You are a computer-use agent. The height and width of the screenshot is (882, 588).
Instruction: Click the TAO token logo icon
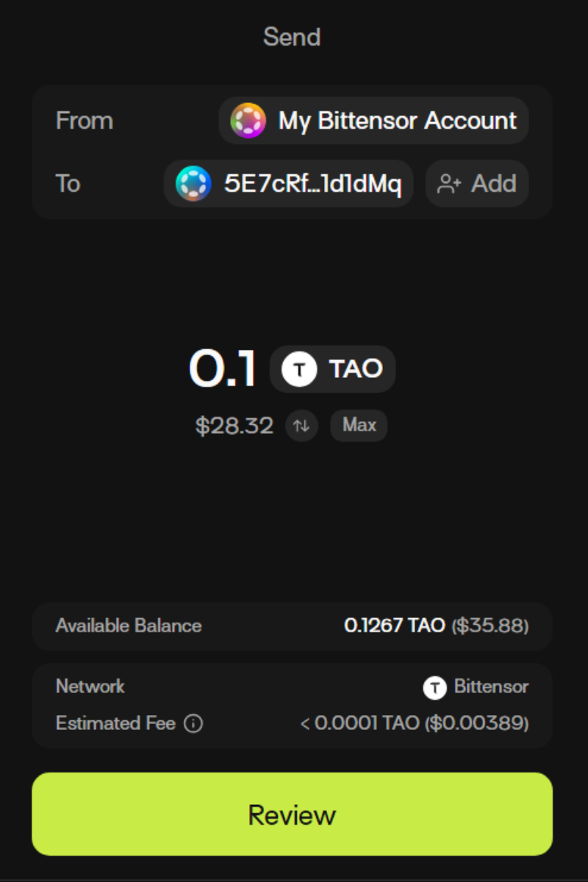299,369
